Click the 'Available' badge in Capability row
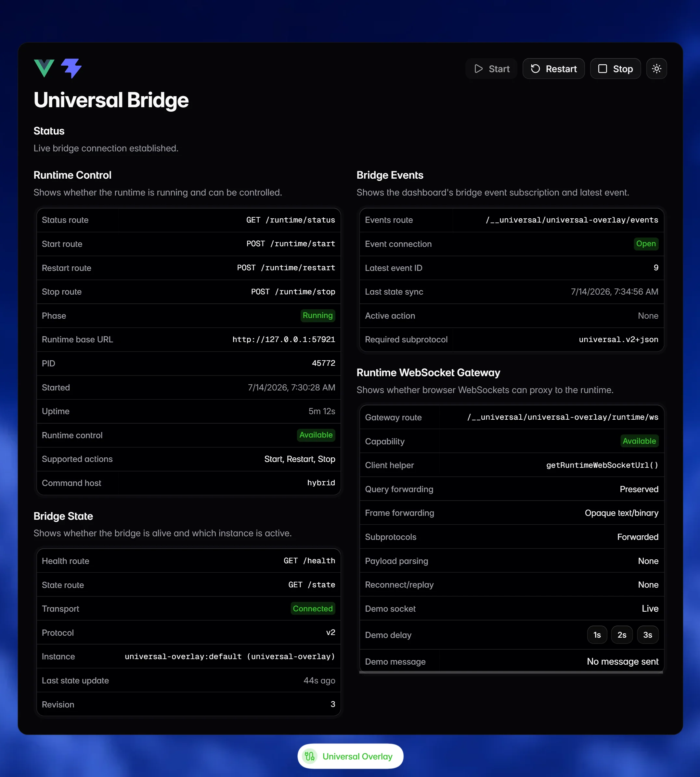Screen dimensions: 700x777 pyautogui.click(x=639, y=441)
